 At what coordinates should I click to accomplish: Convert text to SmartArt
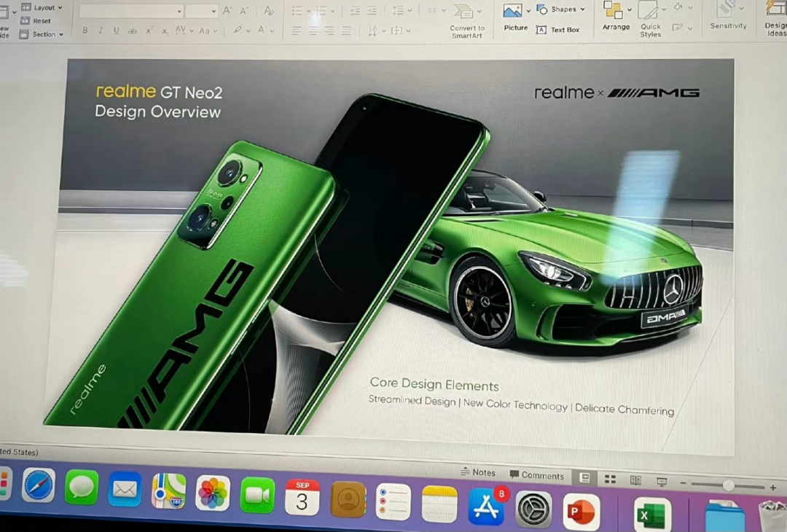(467, 20)
